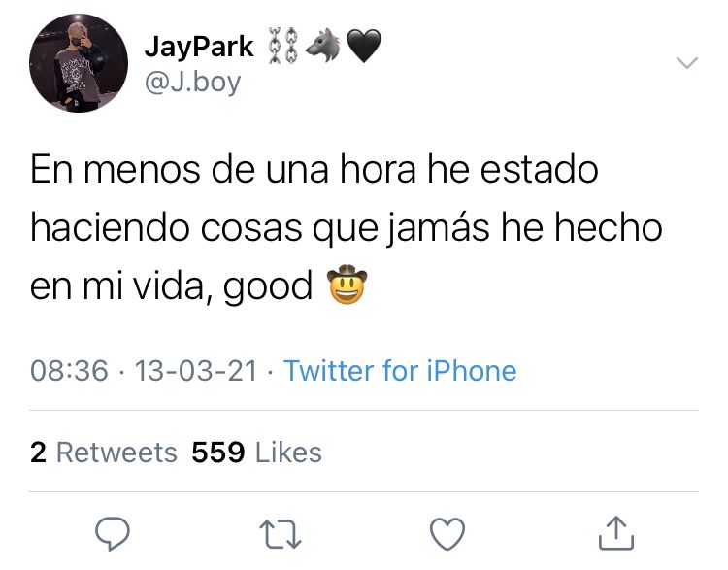View the 559 Likes list
Screen dimensions: 728x570
(x=257, y=452)
